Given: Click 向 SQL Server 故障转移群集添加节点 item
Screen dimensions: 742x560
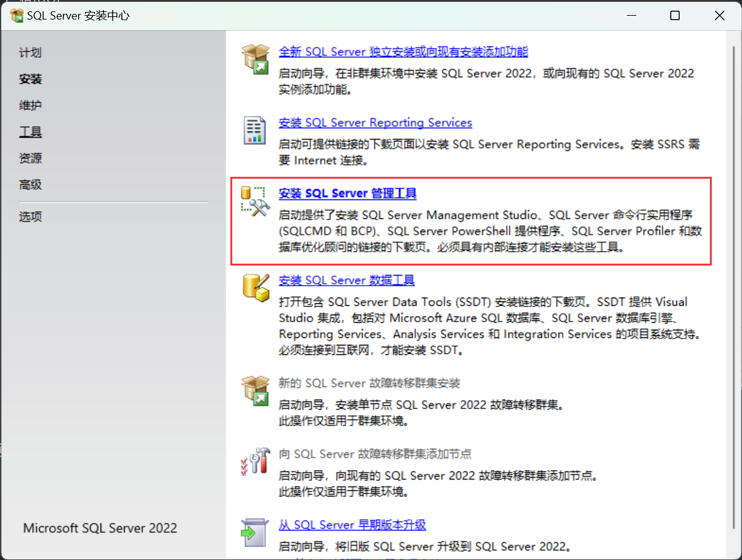Looking at the screenshot, I should [x=375, y=454].
